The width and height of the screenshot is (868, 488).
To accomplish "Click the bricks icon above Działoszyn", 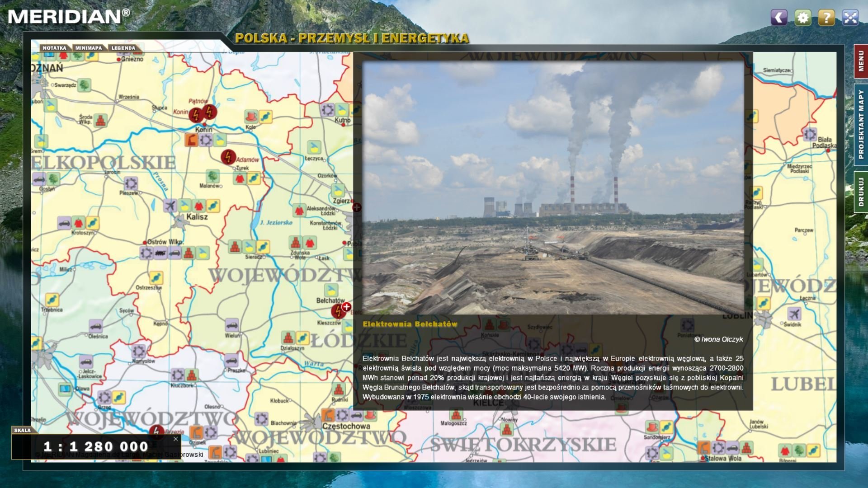I will click(288, 338).
